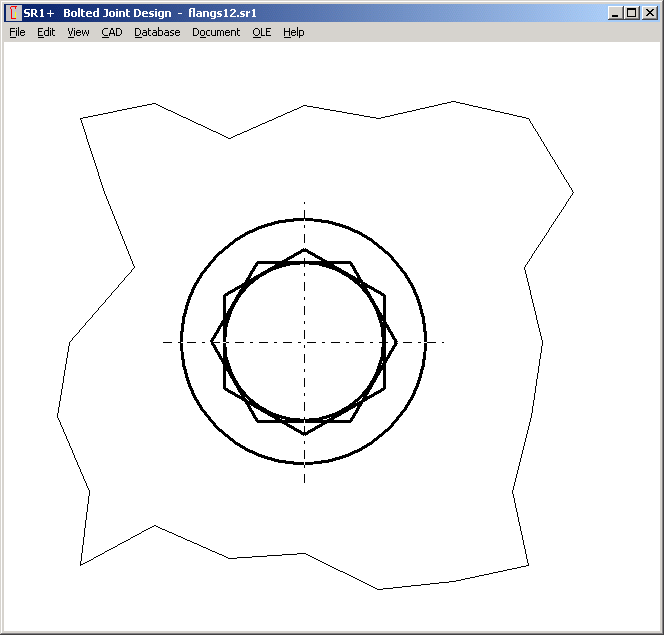Open the Database menu
This screenshot has height=635, width=664.
pos(157,32)
